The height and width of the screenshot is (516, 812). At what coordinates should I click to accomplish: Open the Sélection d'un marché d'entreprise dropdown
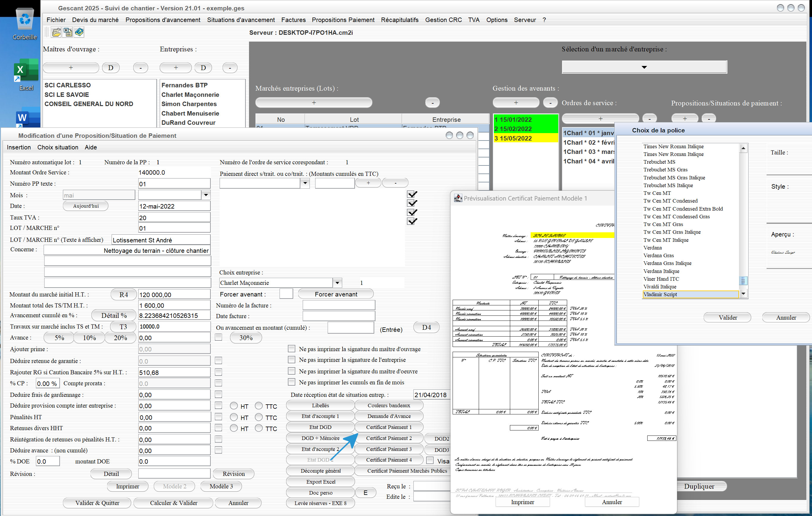(x=644, y=67)
